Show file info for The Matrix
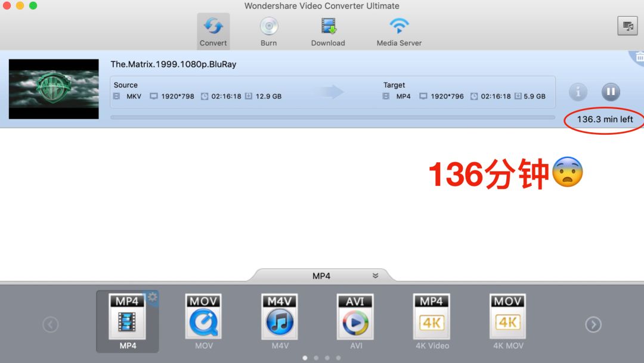The width and height of the screenshot is (644, 363). coord(578,92)
